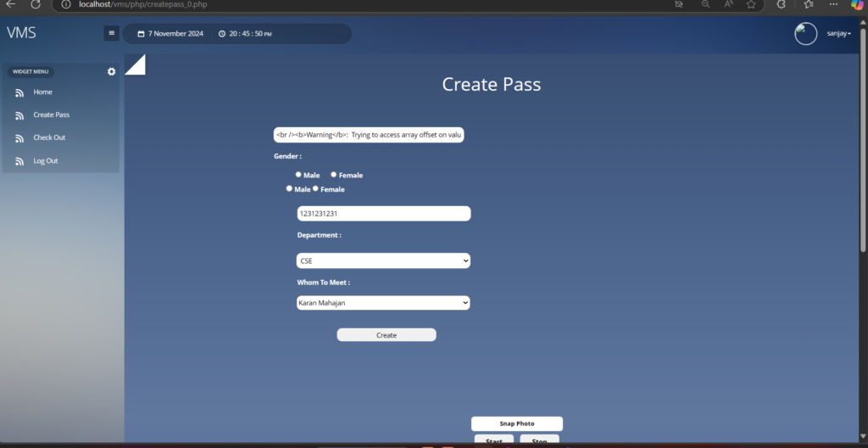
Task: Click the page vertical scrollbar
Action: (x=863, y=138)
